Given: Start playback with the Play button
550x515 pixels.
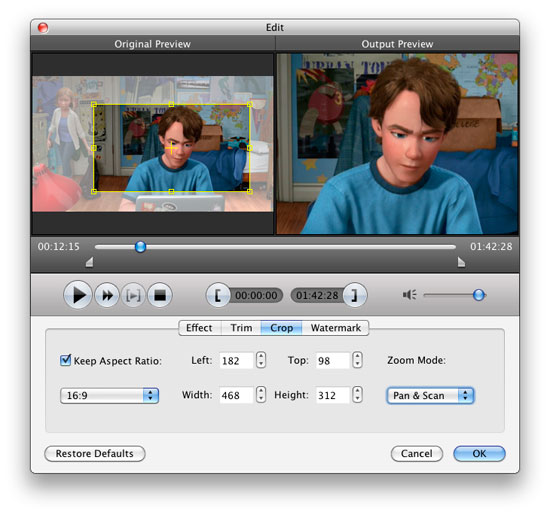Looking at the screenshot, I should (x=78, y=295).
